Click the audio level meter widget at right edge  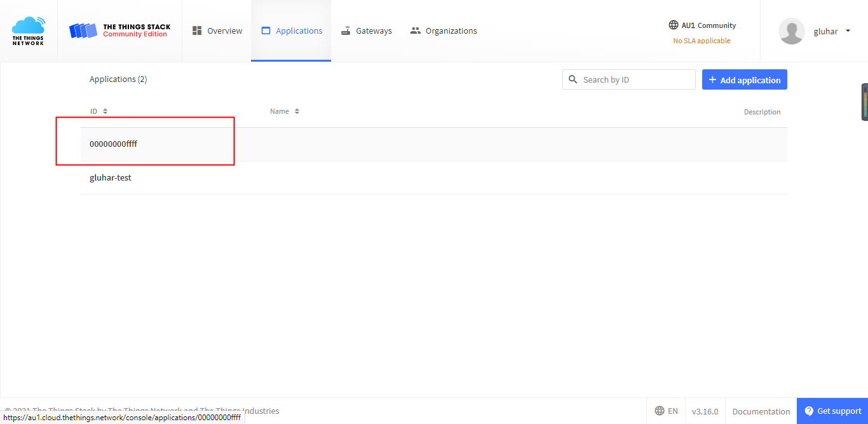coord(864,102)
